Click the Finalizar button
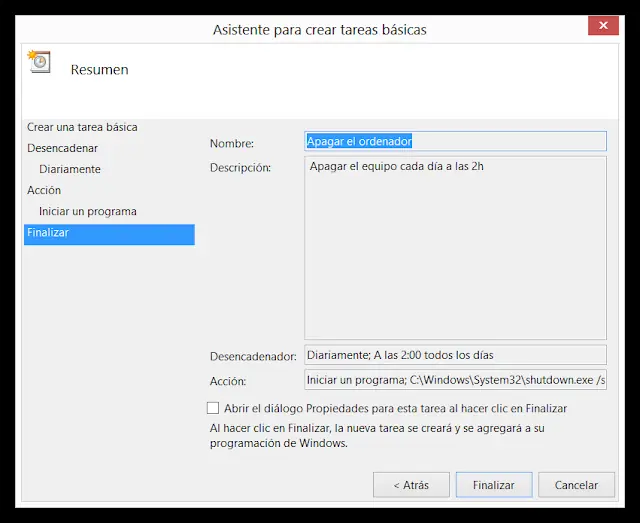The height and width of the screenshot is (523, 640). [x=494, y=485]
